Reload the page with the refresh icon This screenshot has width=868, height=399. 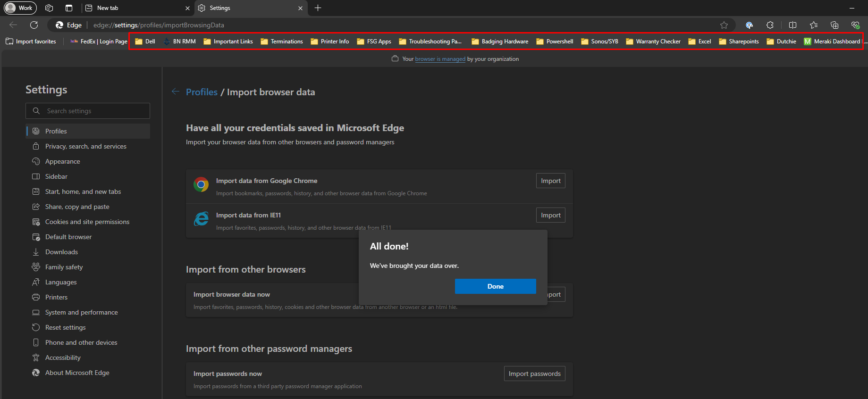click(x=34, y=25)
